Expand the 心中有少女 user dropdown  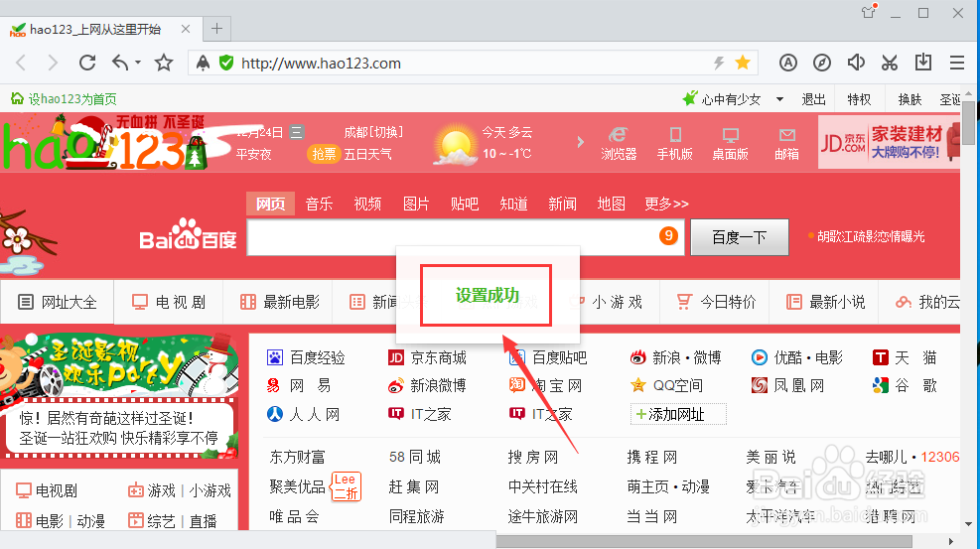pos(779,99)
